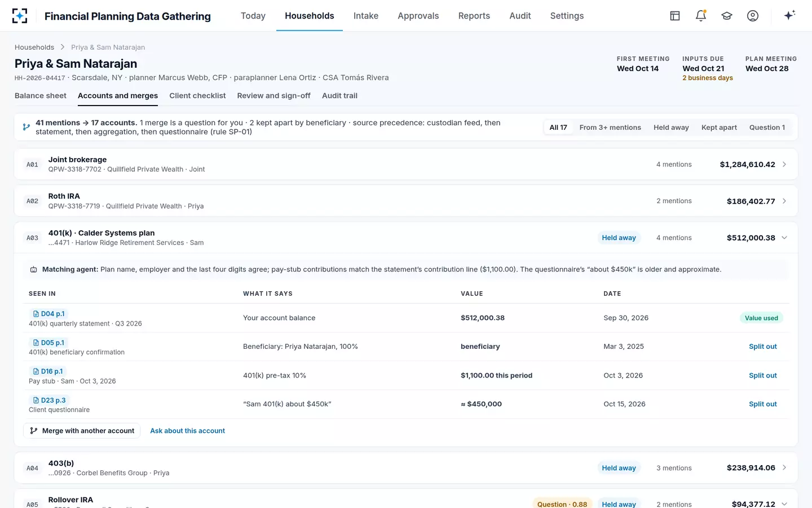
Task: Switch to Balance sheet sub-tab
Action: pos(41,96)
